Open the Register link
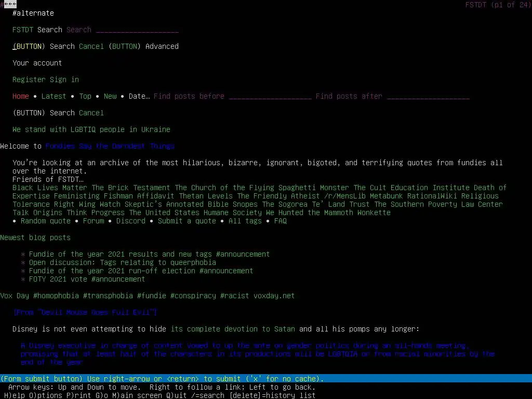The image size is (532, 399). [x=29, y=79]
